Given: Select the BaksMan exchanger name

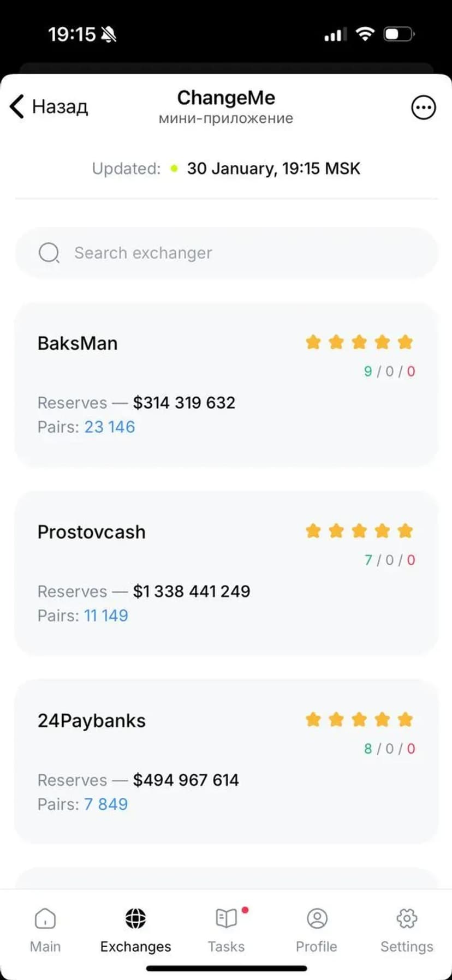Looking at the screenshot, I should click(x=78, y=343).
